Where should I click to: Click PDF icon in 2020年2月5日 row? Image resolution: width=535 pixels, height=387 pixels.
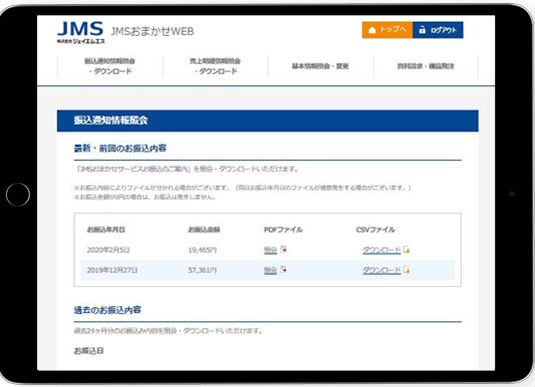coord(284,249)
